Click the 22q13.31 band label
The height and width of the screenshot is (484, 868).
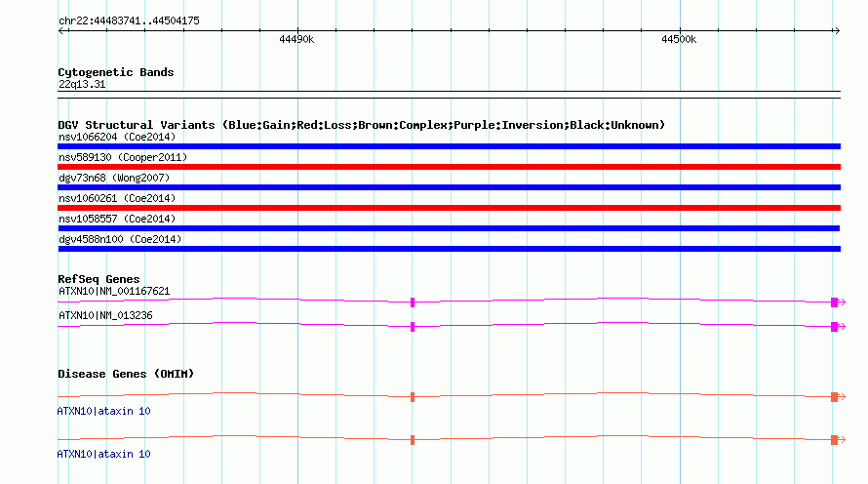82,84
